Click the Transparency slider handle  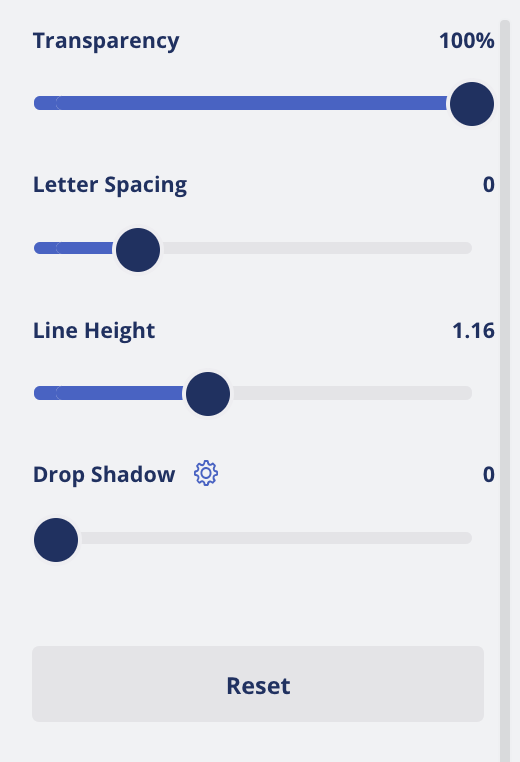(472, 104)
